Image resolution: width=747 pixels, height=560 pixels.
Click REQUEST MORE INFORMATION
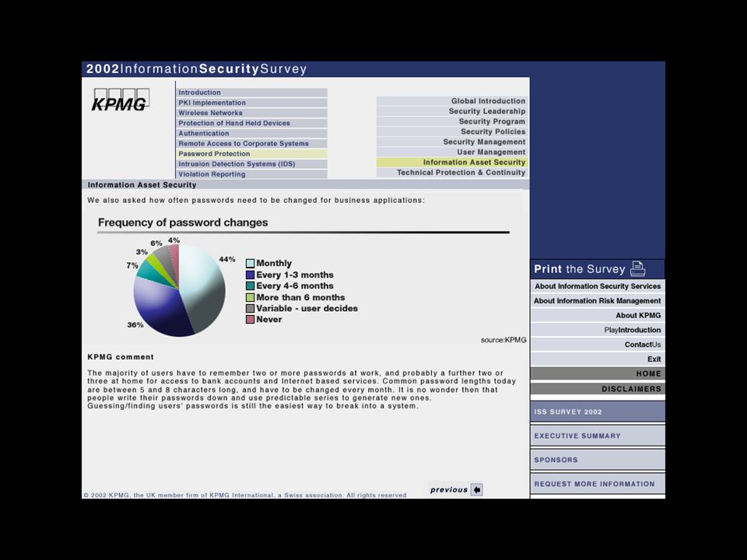pos(598,484)
